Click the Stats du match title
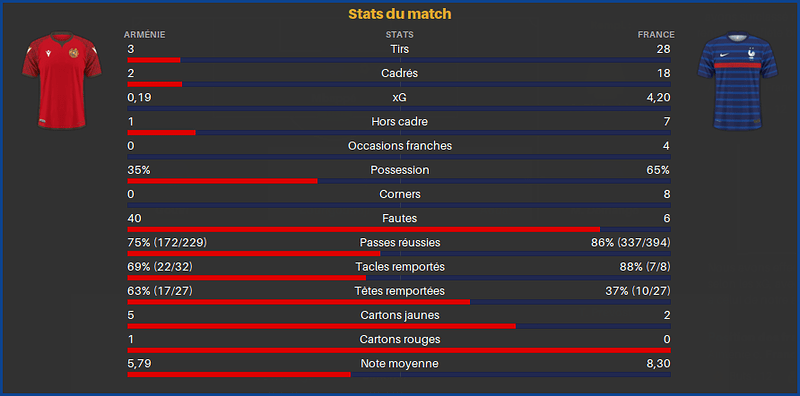Viewport: 800px width, 396px height. 399,14
